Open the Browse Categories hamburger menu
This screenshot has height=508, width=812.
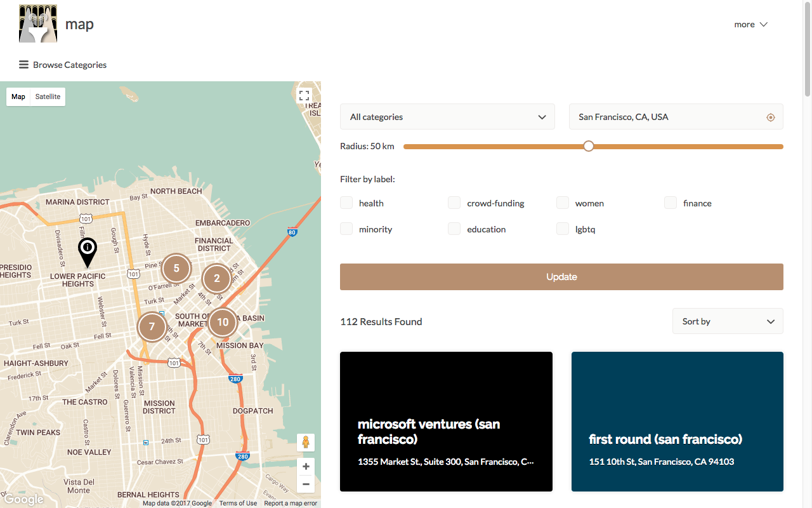(x=23, y=65)
